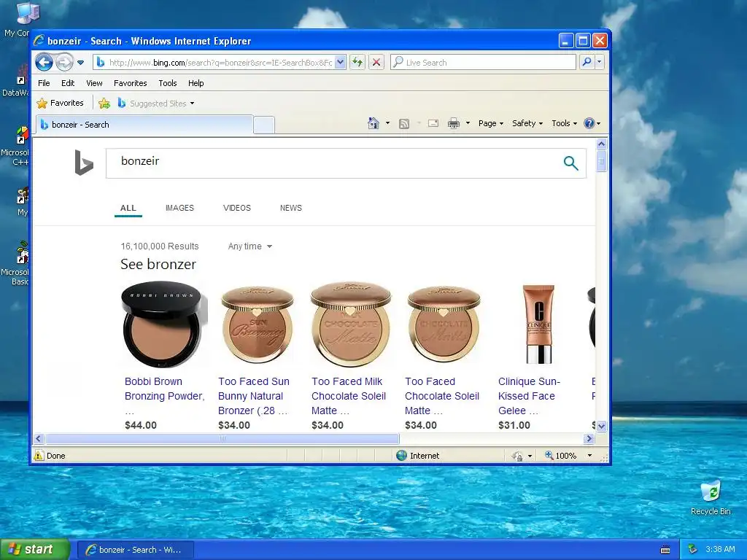Select the ALL results tab
747x560 pixels.
(128, 208)
